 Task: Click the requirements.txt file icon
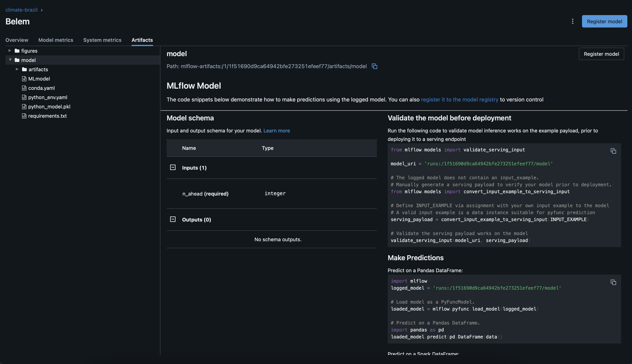click(x=24, y=116)
